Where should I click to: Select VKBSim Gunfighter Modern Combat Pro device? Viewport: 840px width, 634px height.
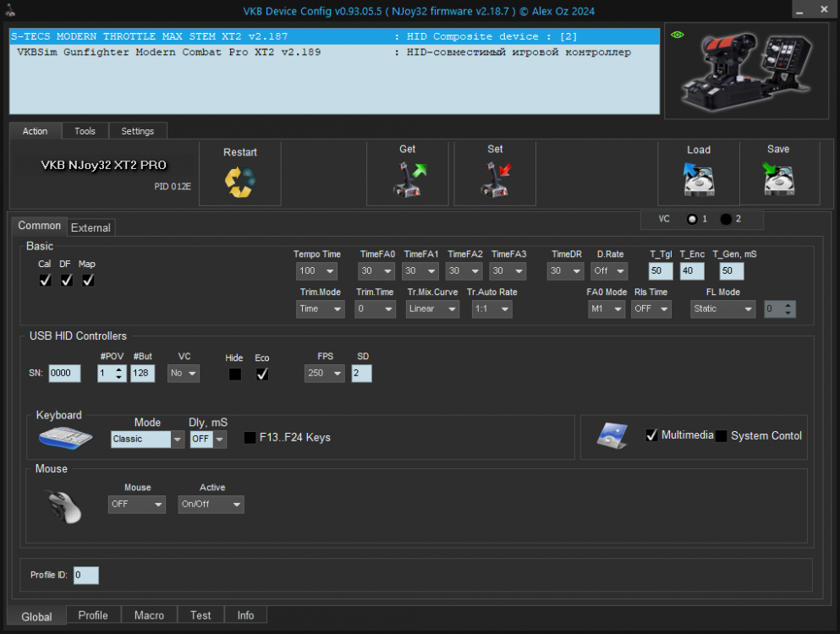click(x=169, y=52)
